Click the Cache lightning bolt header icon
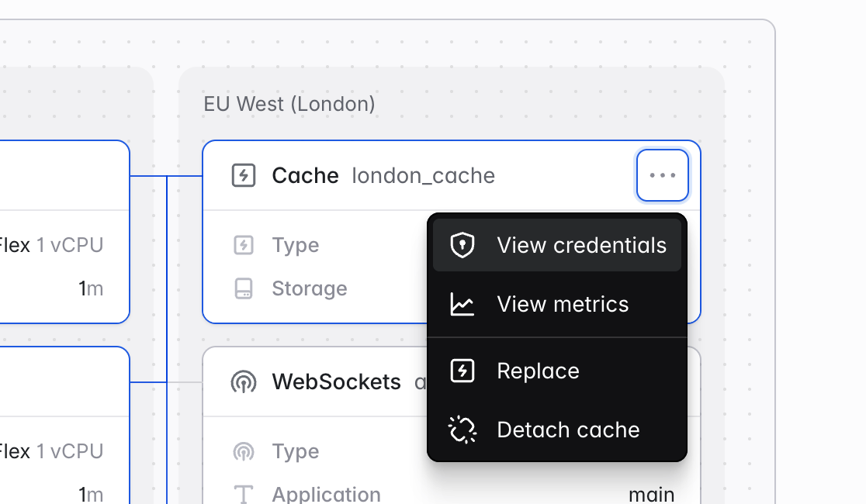The width and height of the screenshot is (866, 504). 244,175
